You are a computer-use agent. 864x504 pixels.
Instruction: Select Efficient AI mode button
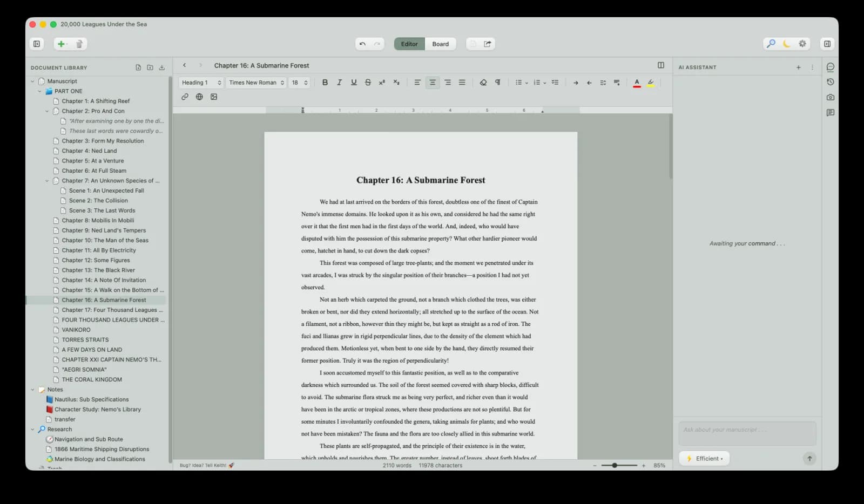click(x=704, y=459)
